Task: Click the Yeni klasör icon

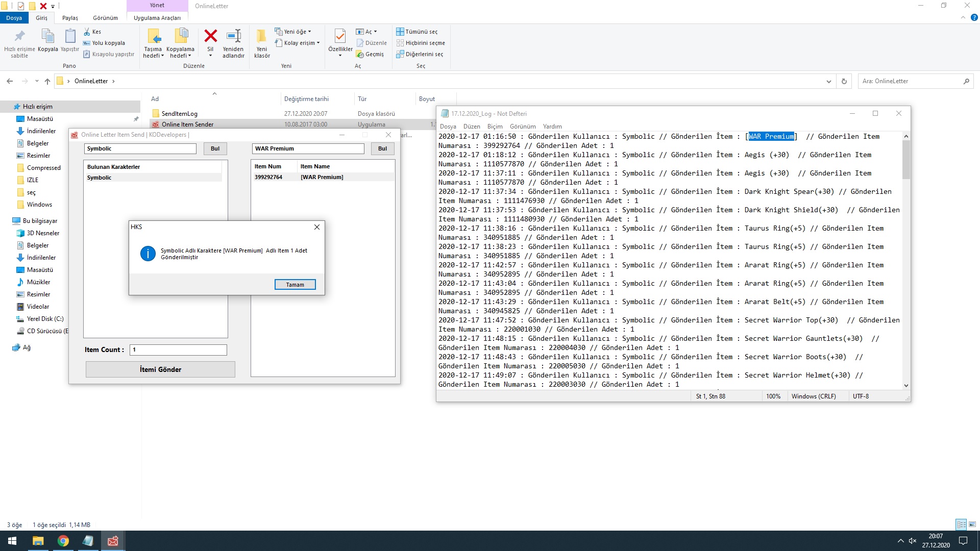Action: coord(261,37)
